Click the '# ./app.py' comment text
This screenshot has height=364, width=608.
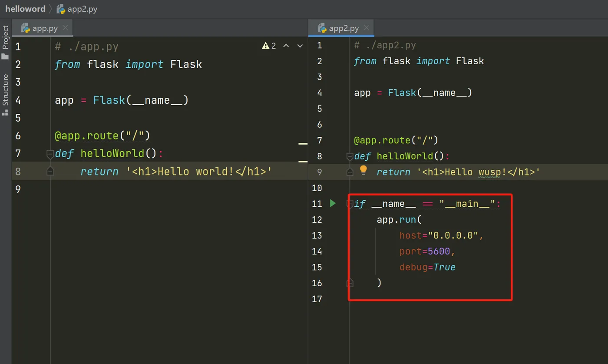click(86, 46)
